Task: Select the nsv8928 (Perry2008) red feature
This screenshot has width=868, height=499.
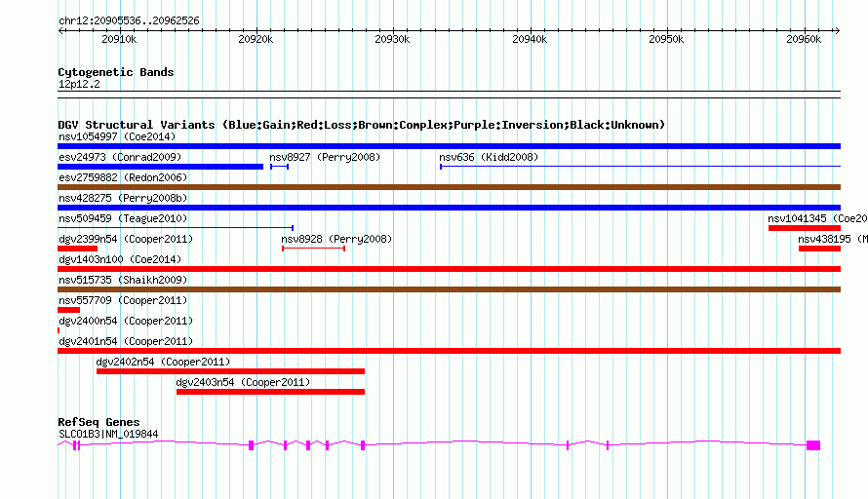Action: tap(313, 249)
